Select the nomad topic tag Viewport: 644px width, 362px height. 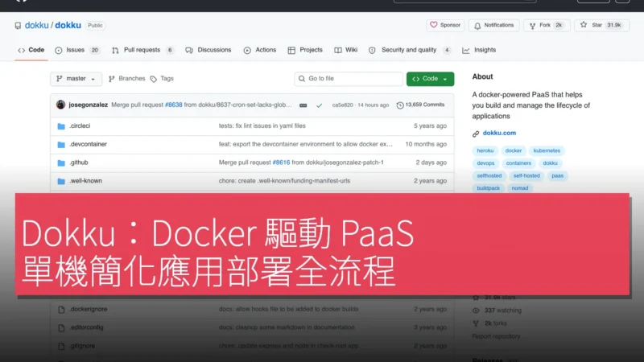tap(519, 188)
